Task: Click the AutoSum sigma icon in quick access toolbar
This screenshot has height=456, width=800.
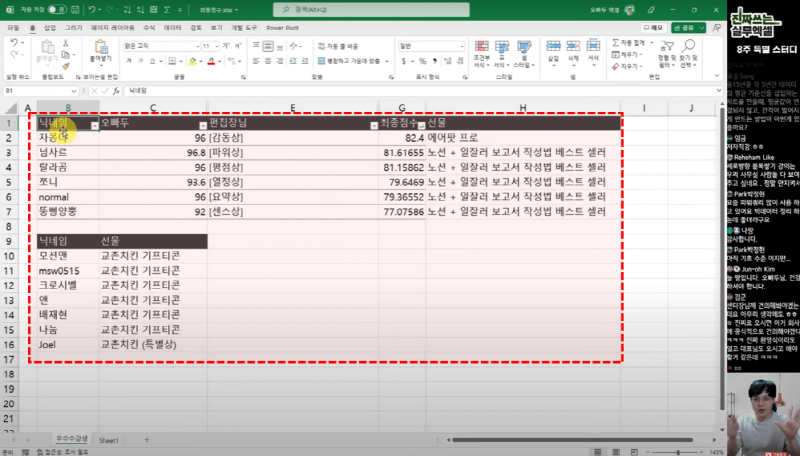Action: coord(167,10)
